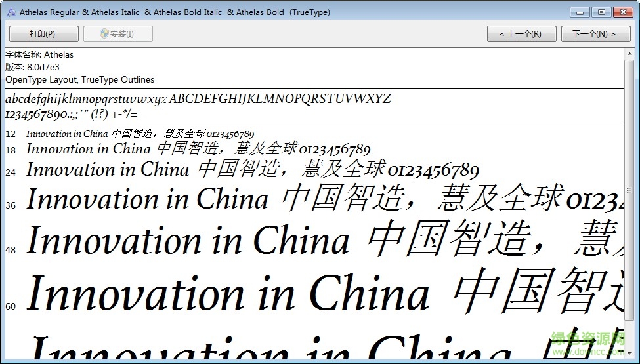The height and width of the screenshot is (364, 640).
Task: Click the size label 60
Action: pyautogui.click(x=11, y=306)
